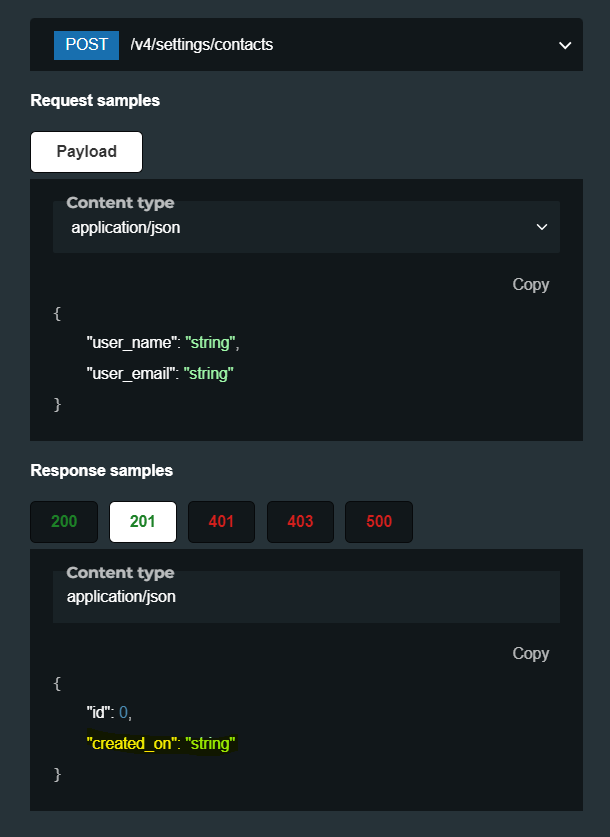Open the 403 response sample tab
The image size is (610, 837).
(x=300, y=522)
